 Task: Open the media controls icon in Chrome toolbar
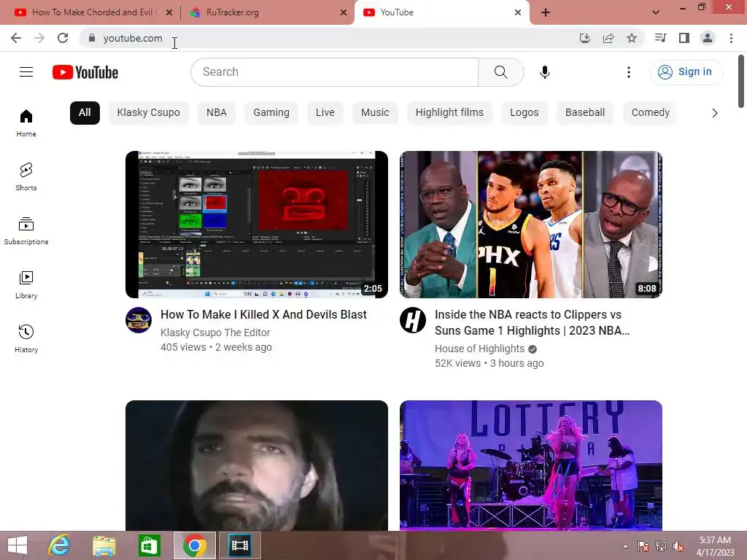[660, 38]
